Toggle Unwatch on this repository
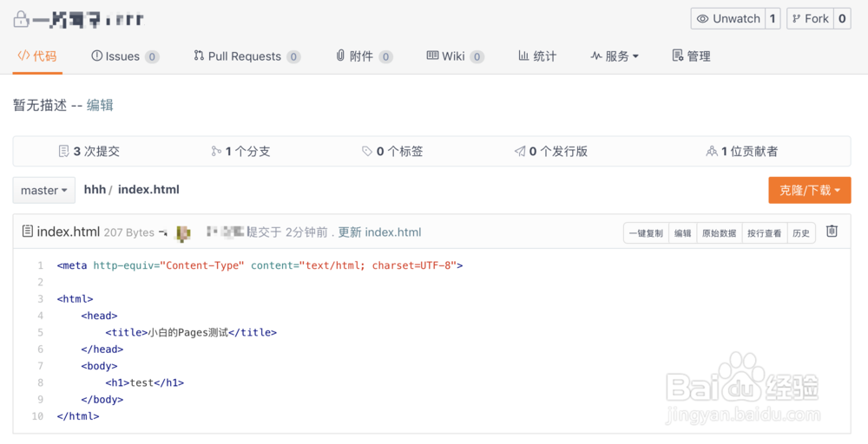Image resolution: width=868 pixels, height=444 pixels. [x=727, y=19]
